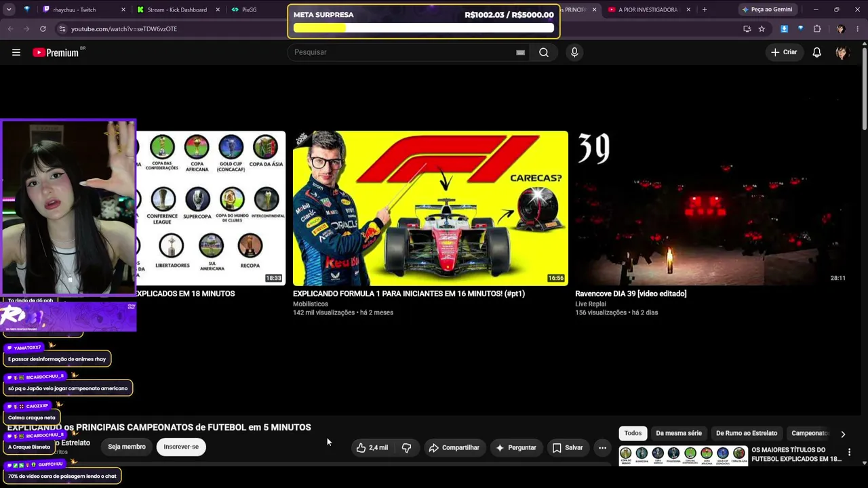Click the magnifier search button

coord(544,52)
